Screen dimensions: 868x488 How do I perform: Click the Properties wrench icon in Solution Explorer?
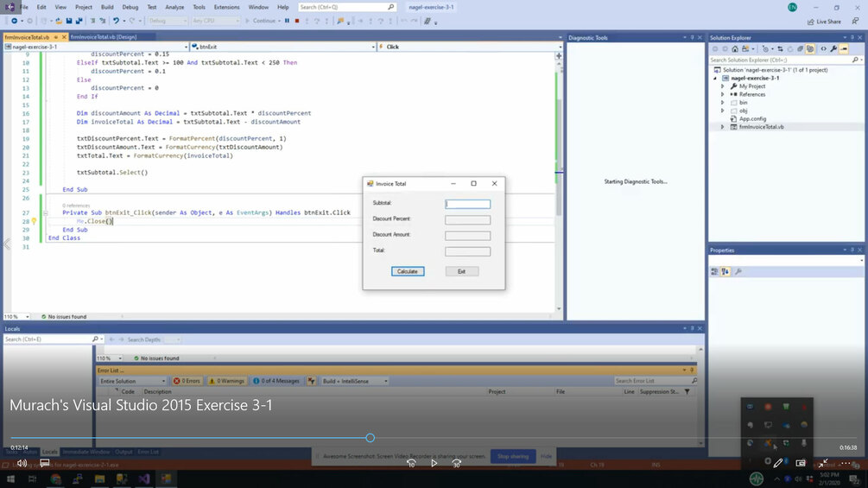coord(833,48)
